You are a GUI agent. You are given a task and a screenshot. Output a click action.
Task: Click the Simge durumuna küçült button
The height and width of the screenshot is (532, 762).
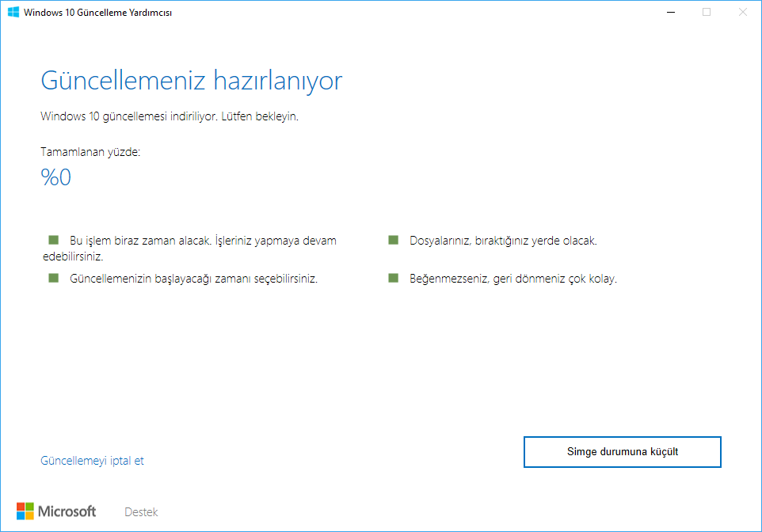(x=622, y=452)
